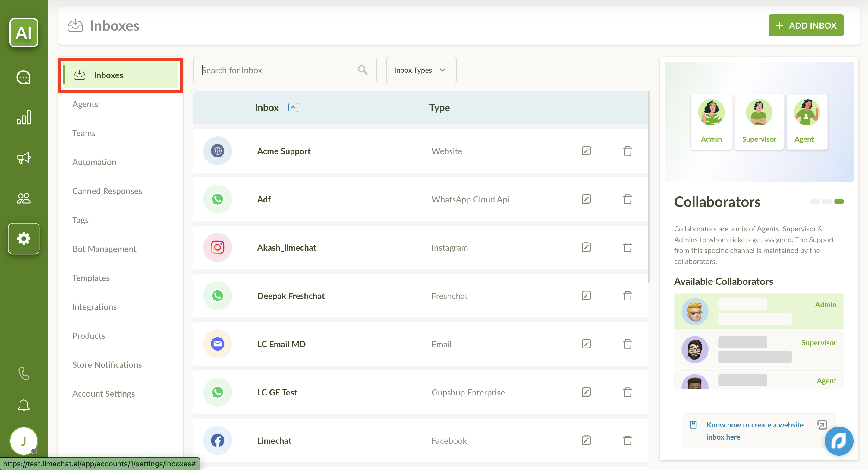Edit the Akash_limechat Instagram inbox
This screenshot has width=868, height=470.
pos(586,247)
